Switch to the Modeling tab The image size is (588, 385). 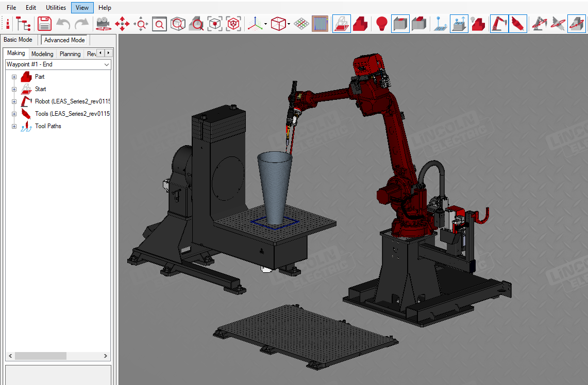(42, 54)
